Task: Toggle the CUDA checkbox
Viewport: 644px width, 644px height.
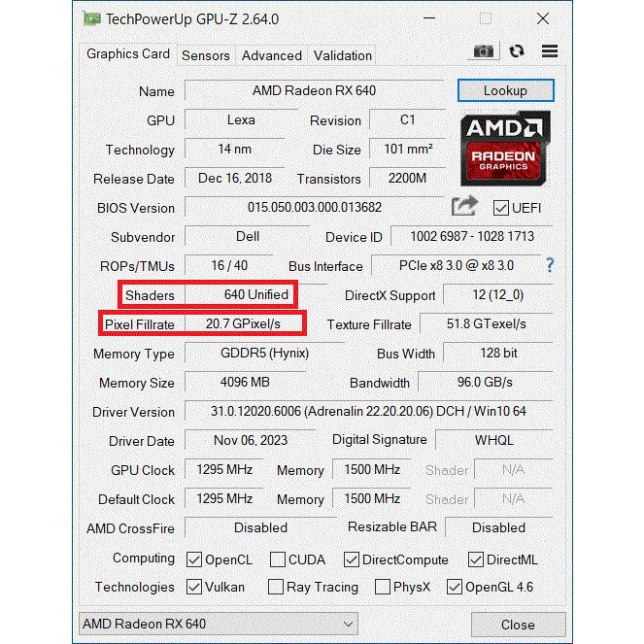Action: 277,559
